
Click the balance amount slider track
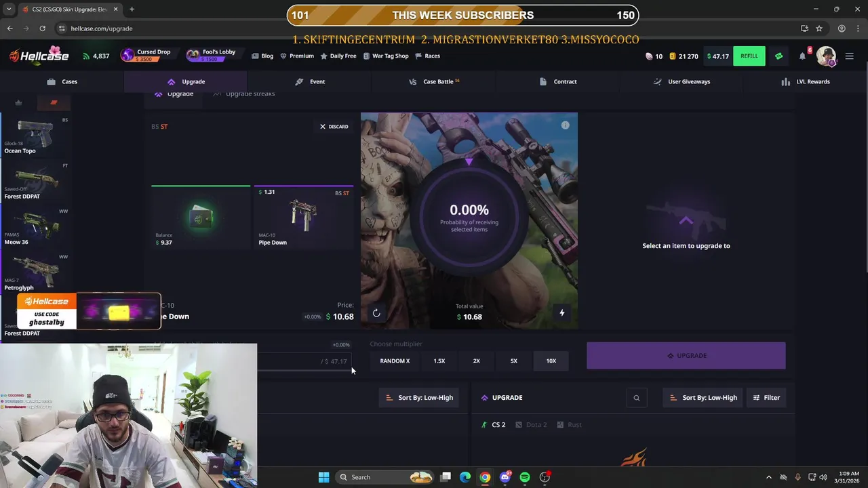[304, 371]
